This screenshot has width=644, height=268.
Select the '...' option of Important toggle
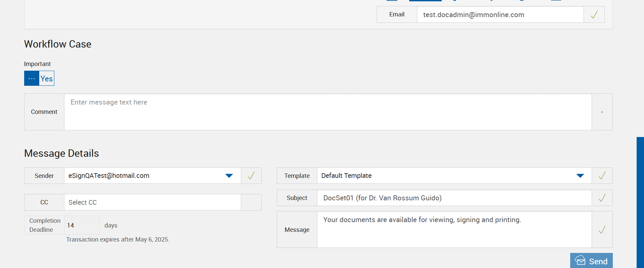click(32, 78)
